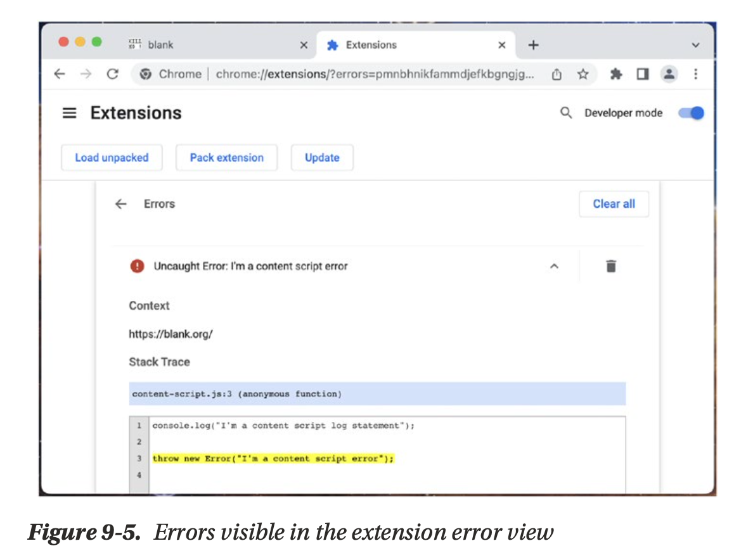
Task: Select the content-script.js:3 stack trace row
Action: click(x=377, y=394)
